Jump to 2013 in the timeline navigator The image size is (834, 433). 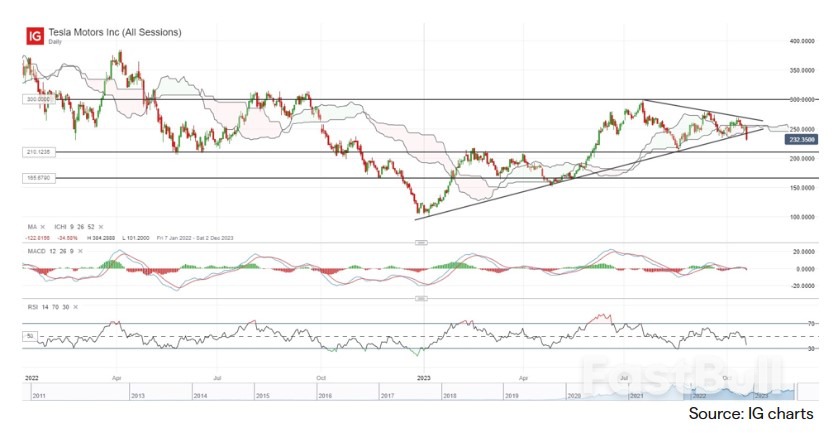coord(138,396)
